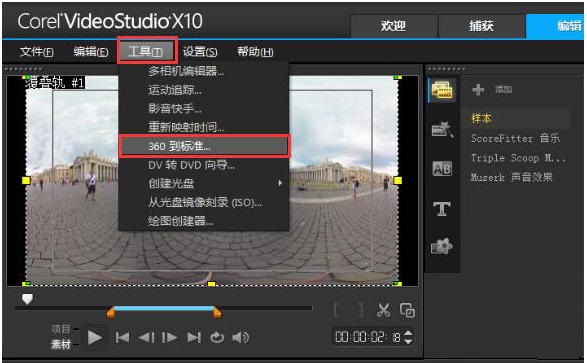
Task: Expand the 创建光盘 submenu
Action: 204,183
